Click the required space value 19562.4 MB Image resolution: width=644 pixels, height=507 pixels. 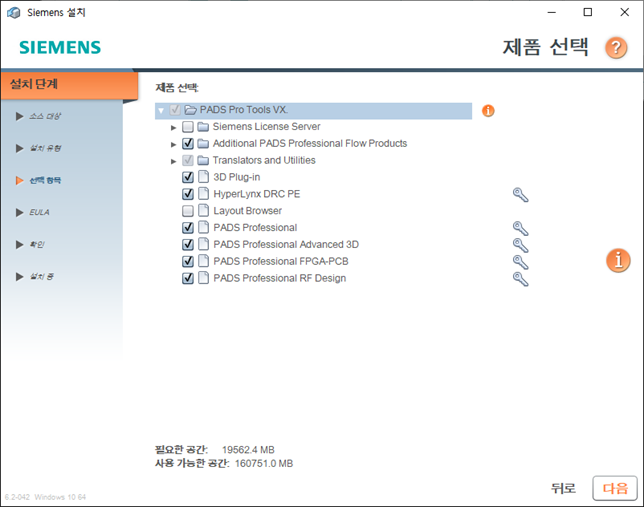tap(248, 450)
